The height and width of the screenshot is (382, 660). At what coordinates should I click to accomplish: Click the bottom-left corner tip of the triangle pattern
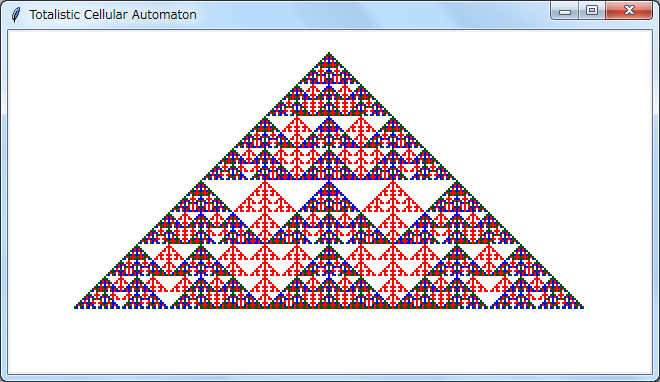tap(76, 307)
